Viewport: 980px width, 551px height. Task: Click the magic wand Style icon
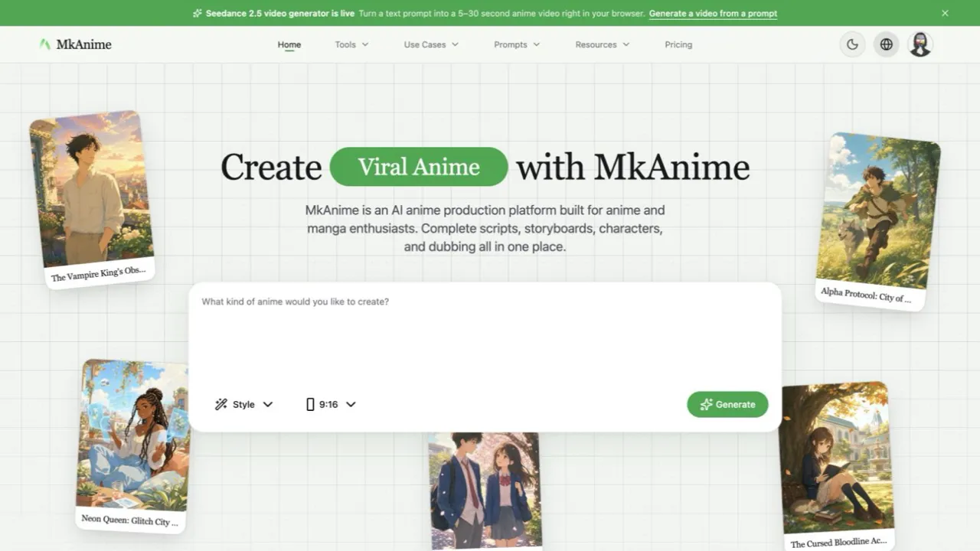pos(221,404)
